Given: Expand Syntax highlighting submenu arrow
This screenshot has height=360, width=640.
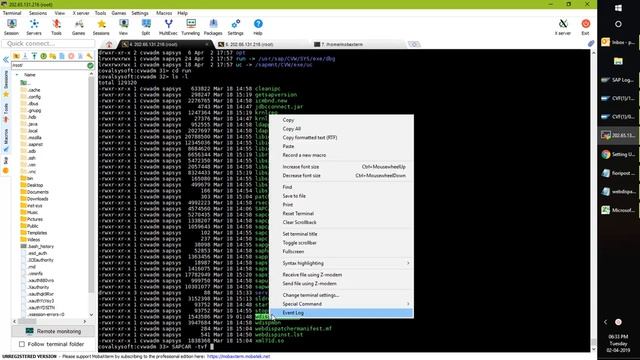Looking at the screenshot, I should pos(408,263).
